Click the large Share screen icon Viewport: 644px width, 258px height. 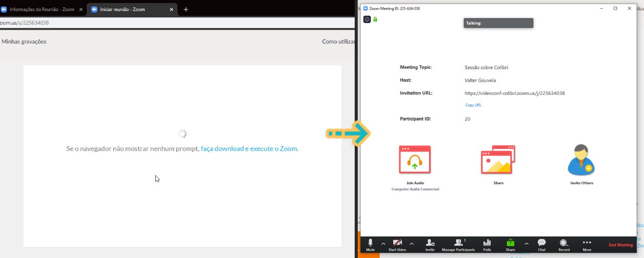pos(498,160)
